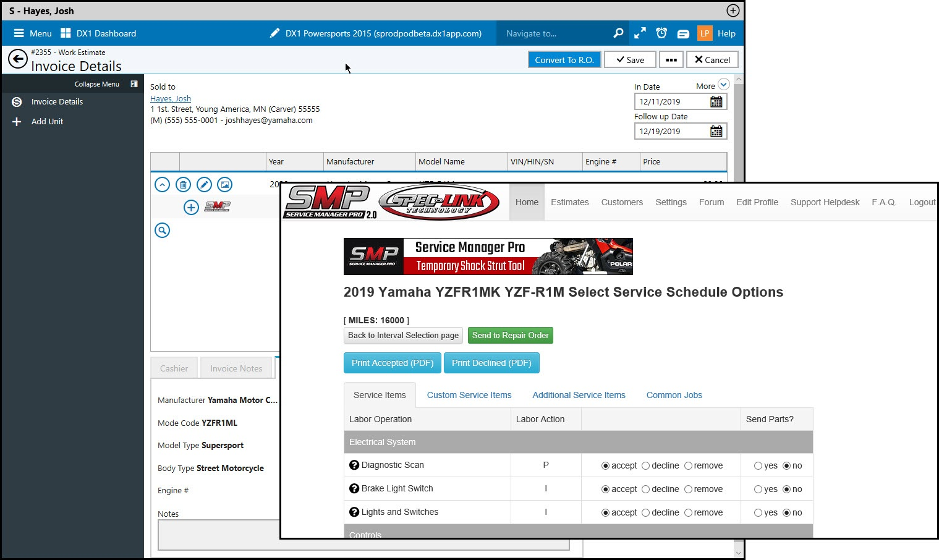Click the plus circle in title bar
This screenshot has width=939, height=560.
click(733, 11)
